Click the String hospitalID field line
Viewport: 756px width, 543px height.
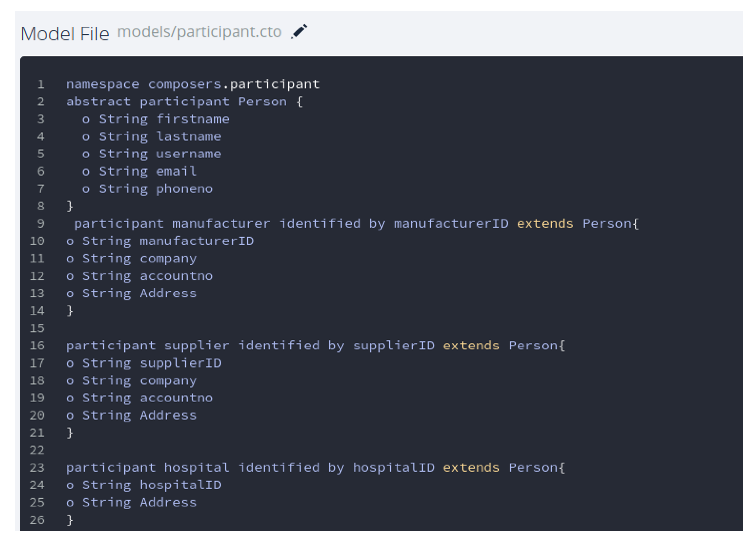(144, 485)
